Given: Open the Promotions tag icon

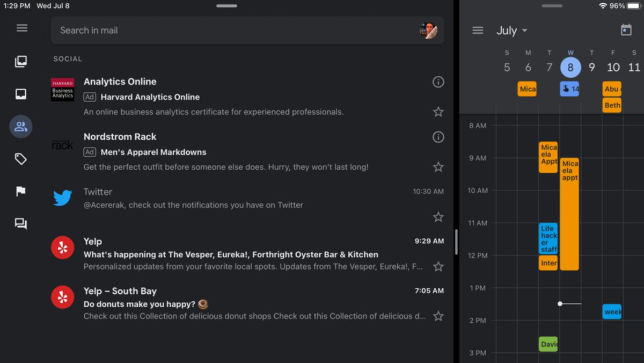Looking at the screenshot, I should click(21, 159).
